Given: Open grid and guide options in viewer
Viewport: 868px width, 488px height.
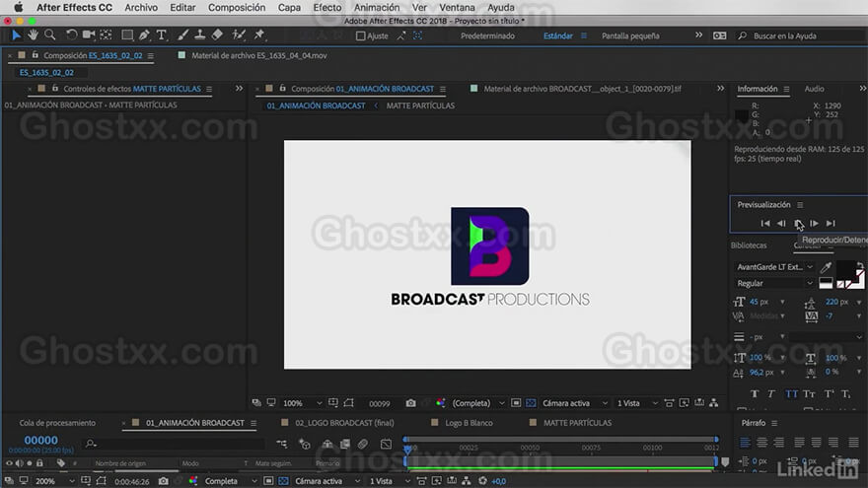Looking at the screenshot, I should (332, 403).
